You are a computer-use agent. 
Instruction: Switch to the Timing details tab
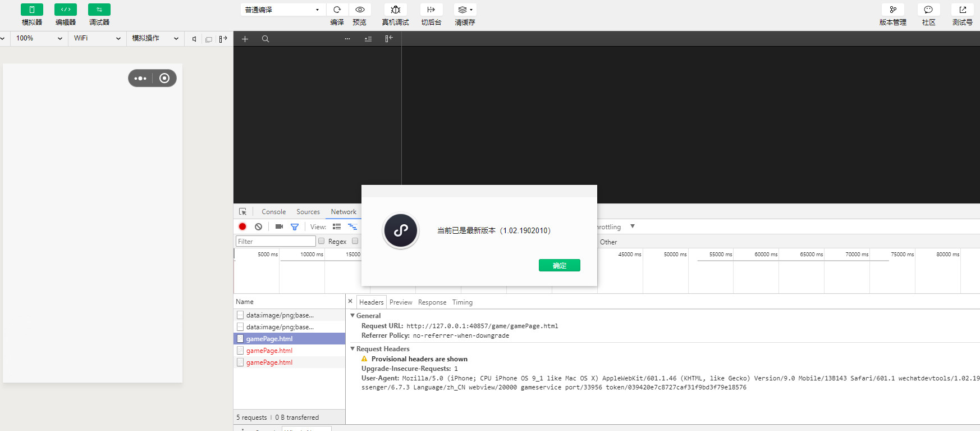pyautogui.click(x=462, y=302)
